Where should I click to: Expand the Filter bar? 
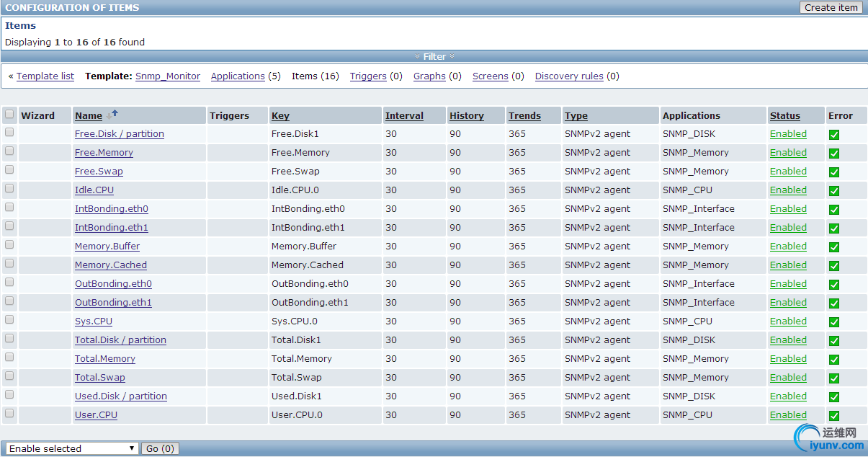click(434, 56)
